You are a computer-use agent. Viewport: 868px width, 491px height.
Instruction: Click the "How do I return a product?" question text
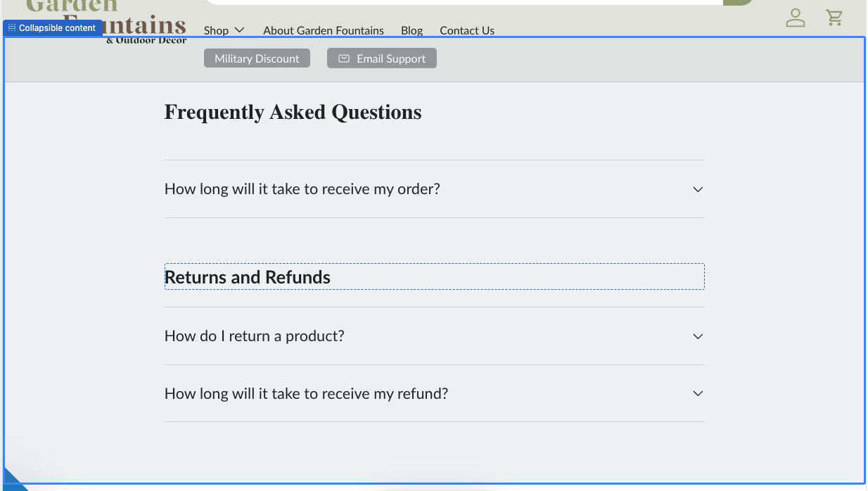click(255, 336)
